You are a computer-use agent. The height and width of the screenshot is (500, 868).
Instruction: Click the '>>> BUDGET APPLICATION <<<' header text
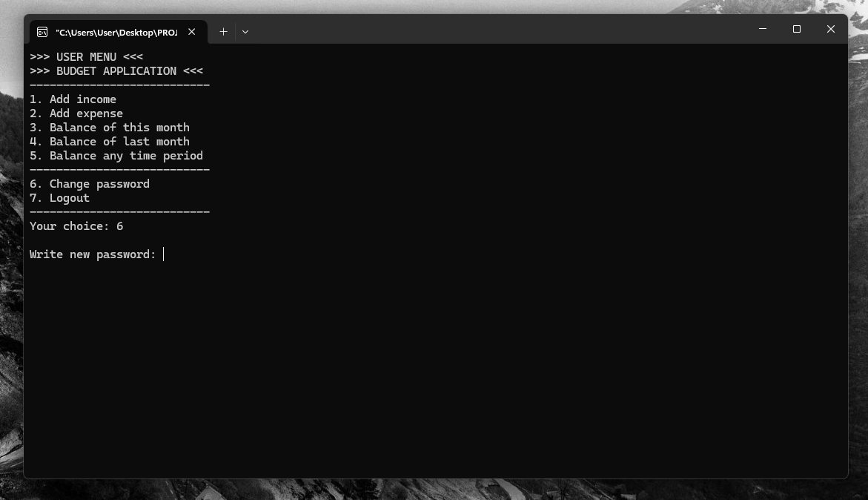click(x=116, y=71)
